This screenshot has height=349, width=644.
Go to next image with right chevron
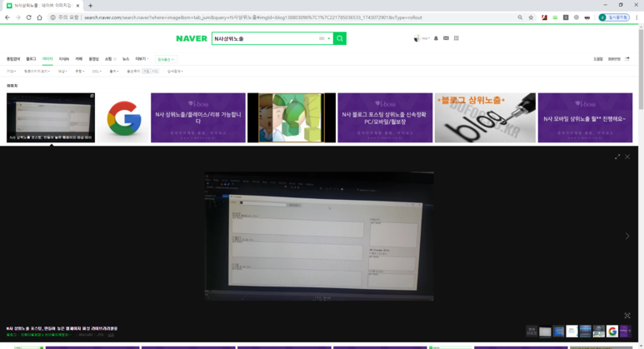(627, 236)
